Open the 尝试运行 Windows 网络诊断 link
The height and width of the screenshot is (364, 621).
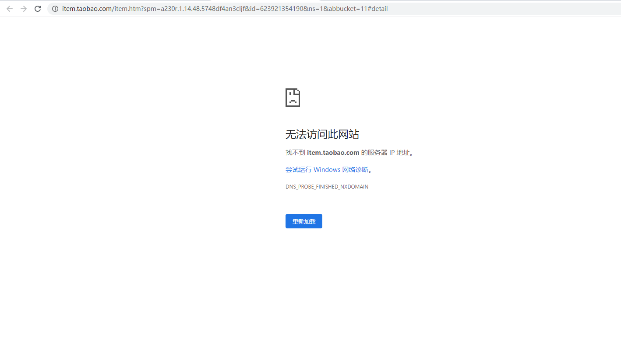(327, 170)
